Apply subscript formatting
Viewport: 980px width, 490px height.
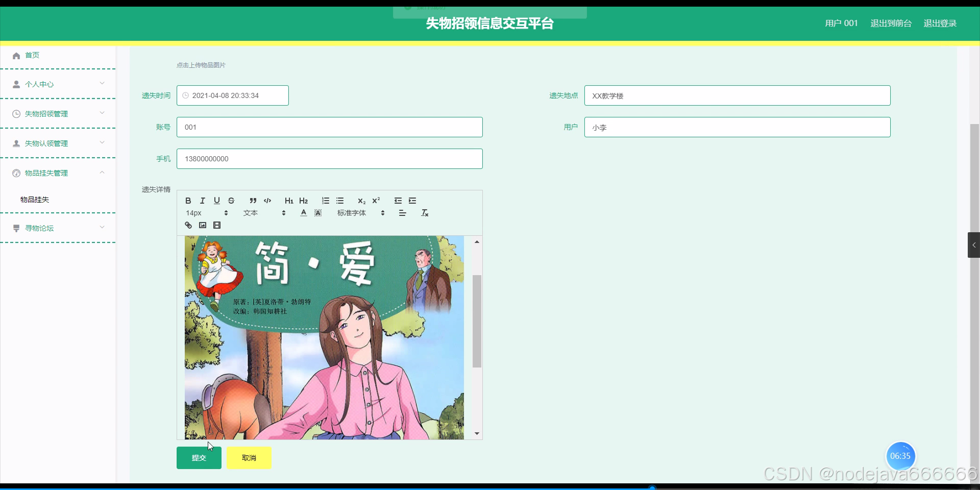(361, 201)
